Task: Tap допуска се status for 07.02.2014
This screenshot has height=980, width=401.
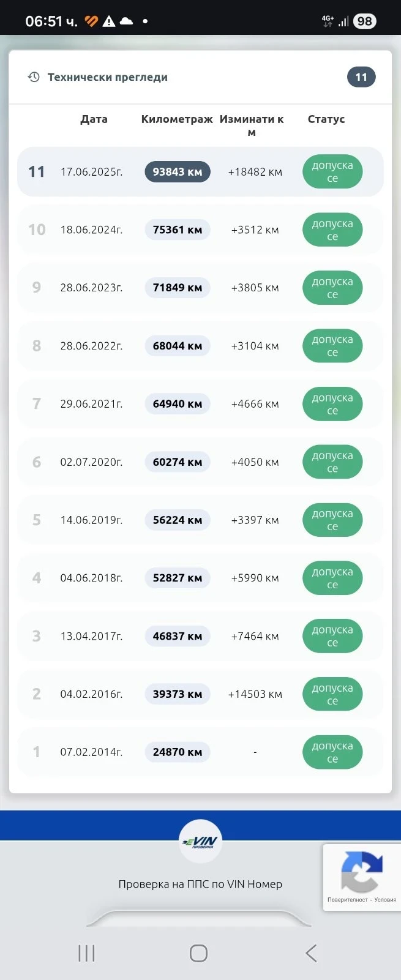Action: 332,752
